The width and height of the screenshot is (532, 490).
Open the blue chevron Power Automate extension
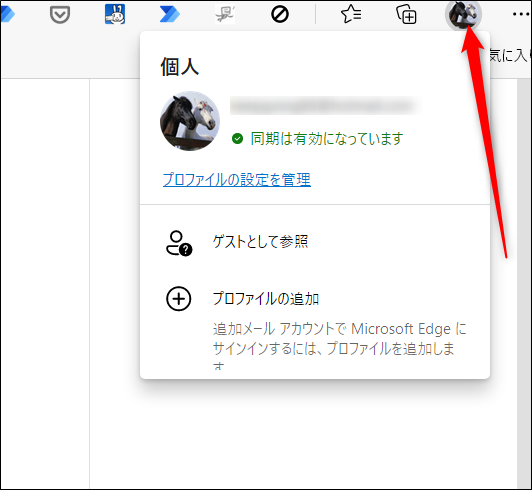click(x=170, y=15)
